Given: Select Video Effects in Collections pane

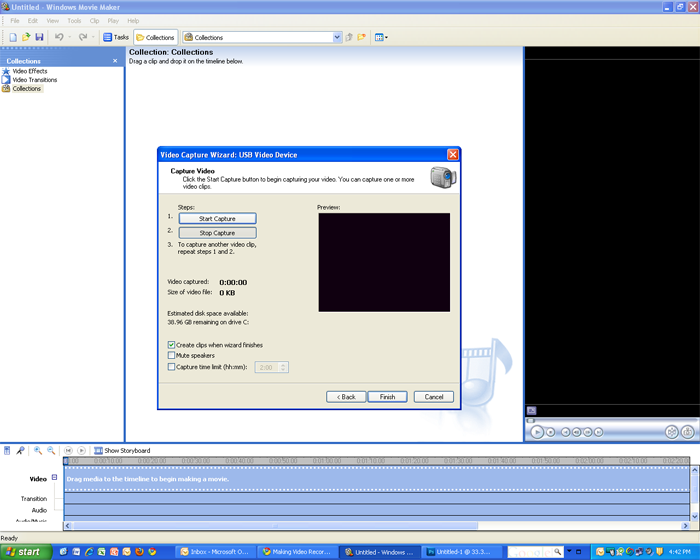Looking at the screenshot, I should pyautogui.click(x=29, y=71).
